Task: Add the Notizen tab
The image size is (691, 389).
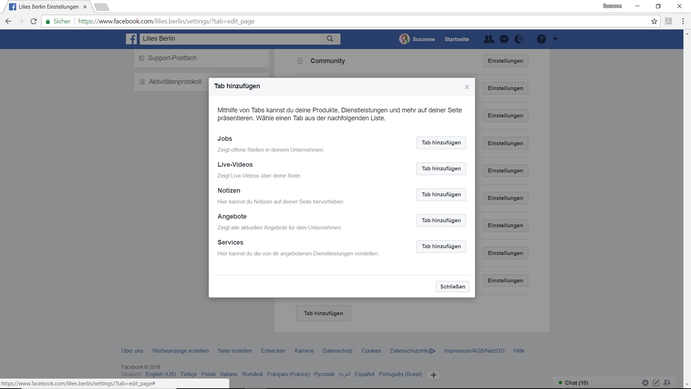Action: click(441, 194)
